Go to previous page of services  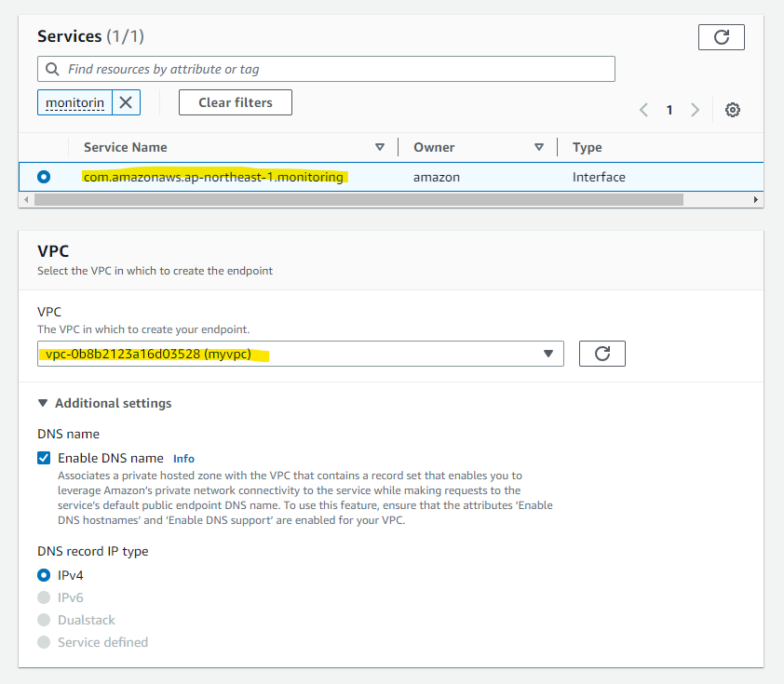coord(644,110)
